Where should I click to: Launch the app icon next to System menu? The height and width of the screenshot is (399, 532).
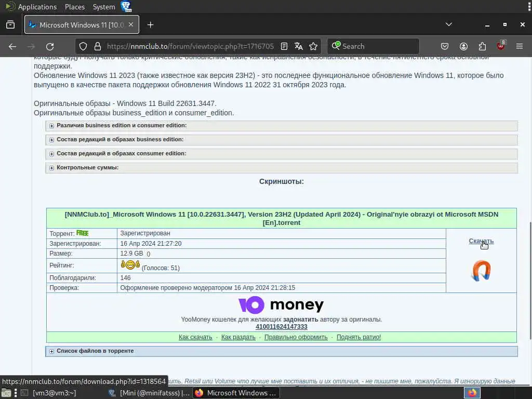pyautogui.click(x=126, y=6)
